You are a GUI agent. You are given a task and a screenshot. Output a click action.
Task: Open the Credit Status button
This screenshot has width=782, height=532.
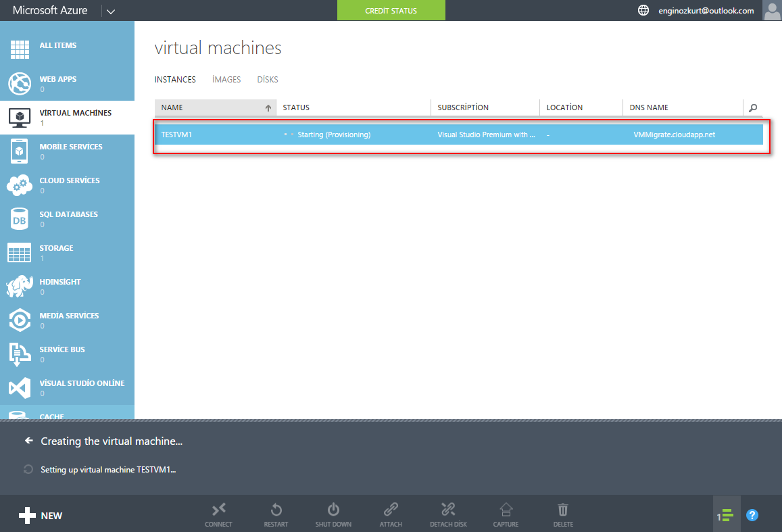point(391,10)
